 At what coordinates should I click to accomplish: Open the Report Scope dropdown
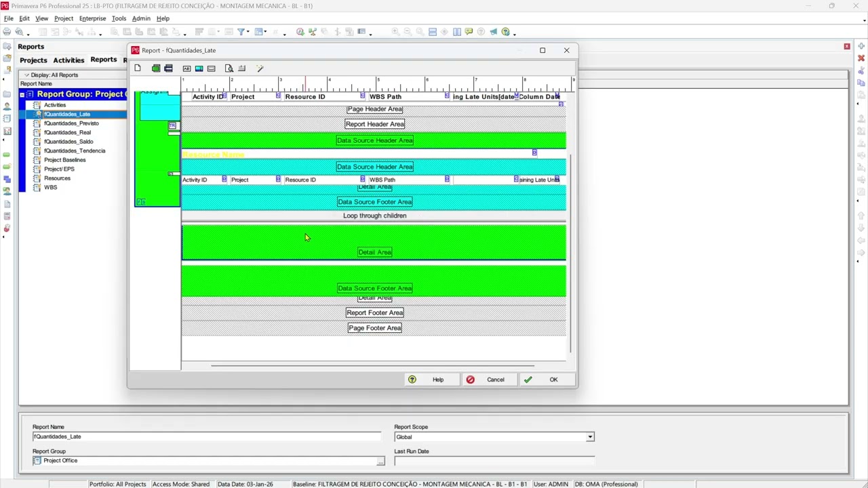[590, 437]
